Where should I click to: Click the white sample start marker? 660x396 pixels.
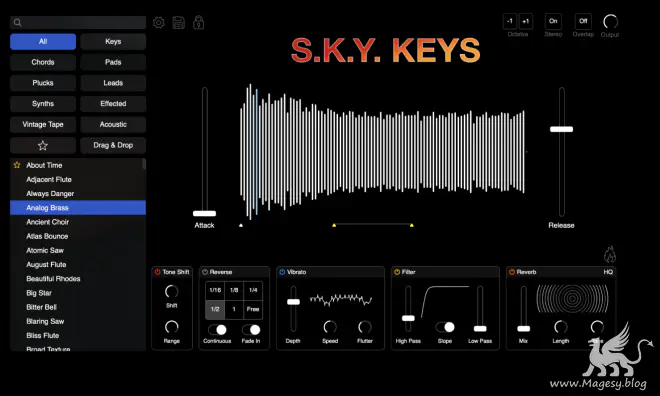pyautogui.click(x=241, y=225)
